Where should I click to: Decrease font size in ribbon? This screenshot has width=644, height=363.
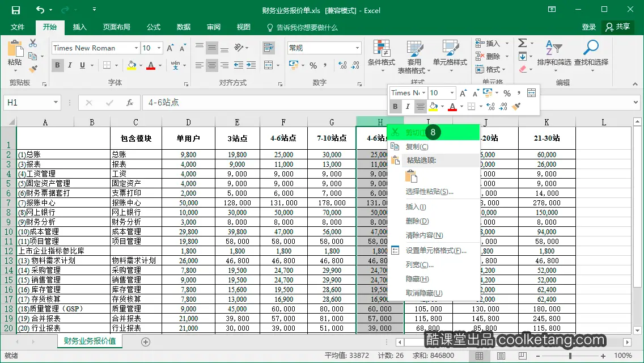[183, 48]
